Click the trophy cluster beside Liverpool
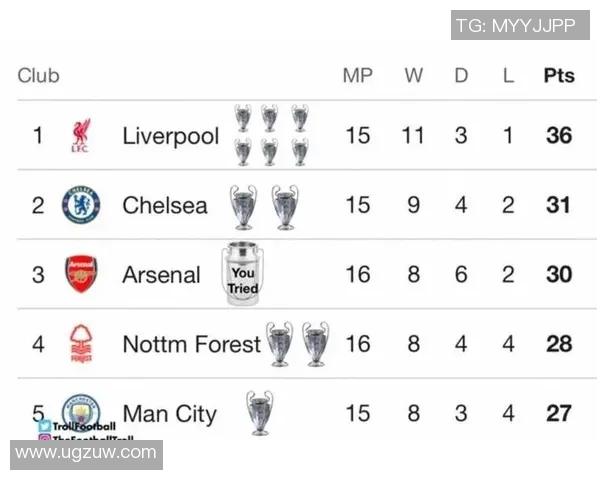The image size is (600, 480). pyautogui.click(x=271, y=135)
